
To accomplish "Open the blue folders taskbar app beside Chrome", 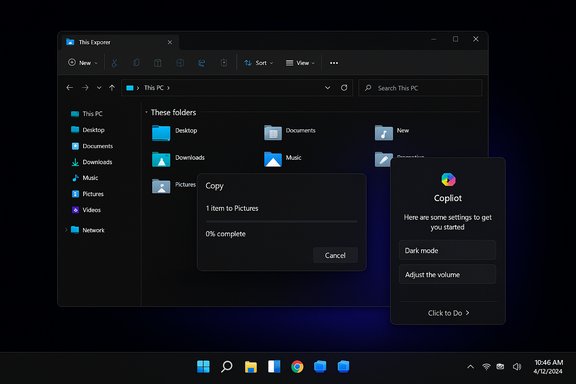I will pyautogui.click(x=320, y=366).
